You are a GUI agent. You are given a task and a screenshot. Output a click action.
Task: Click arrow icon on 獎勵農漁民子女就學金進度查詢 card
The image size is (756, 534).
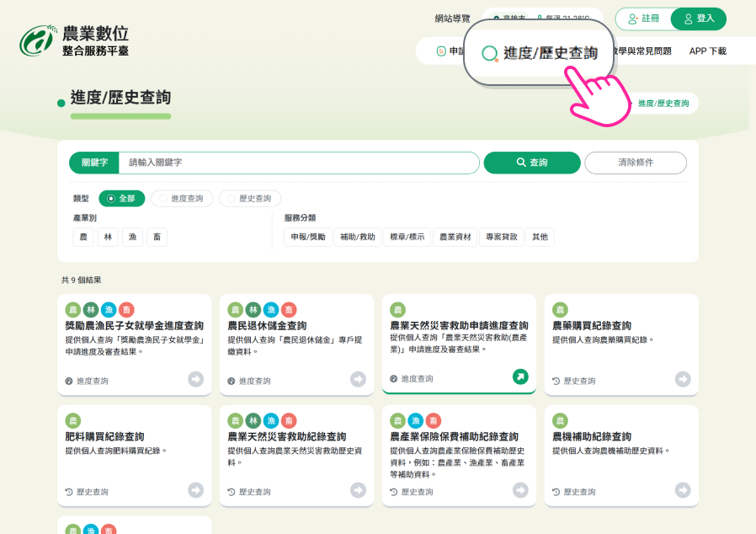pos(195,379)
